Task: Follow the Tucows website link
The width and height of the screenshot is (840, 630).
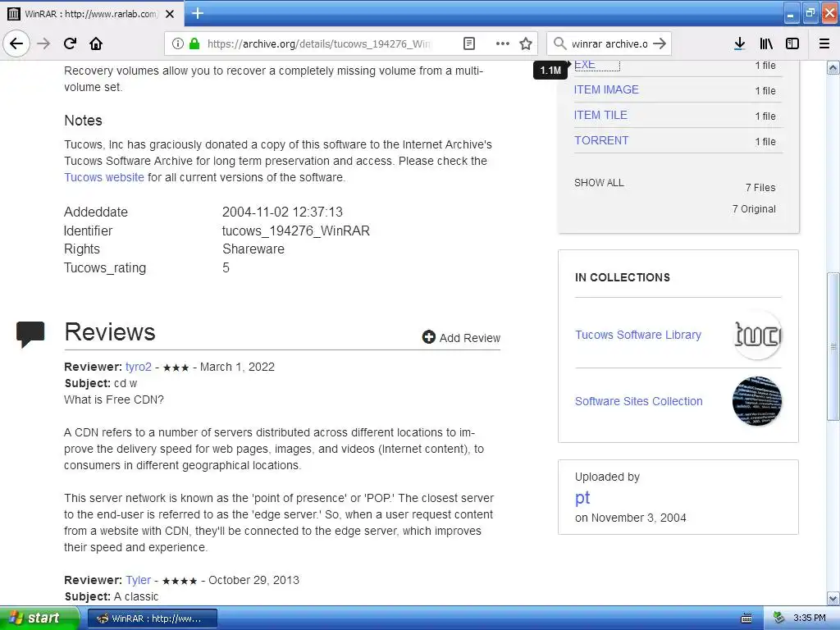Action: [x=104, y=177]
